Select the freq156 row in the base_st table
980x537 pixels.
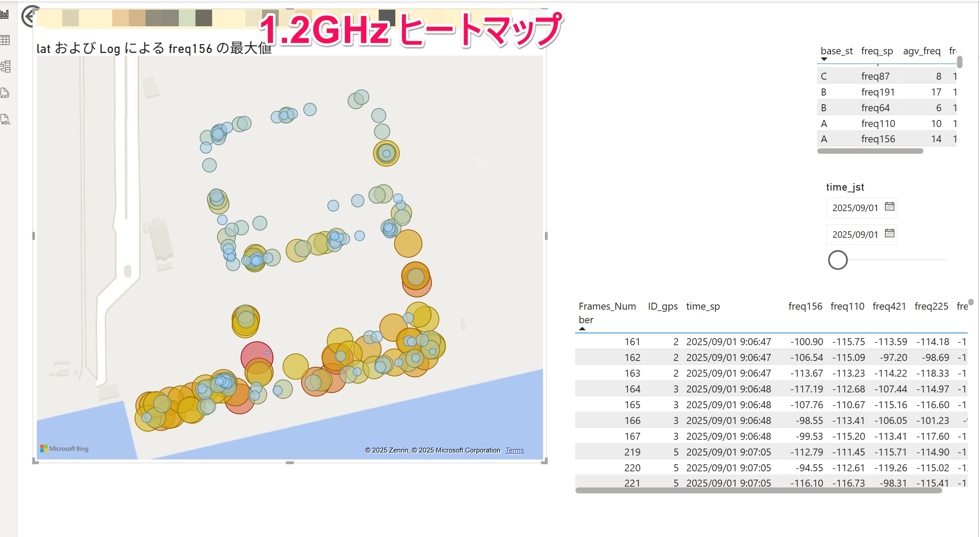878,139
